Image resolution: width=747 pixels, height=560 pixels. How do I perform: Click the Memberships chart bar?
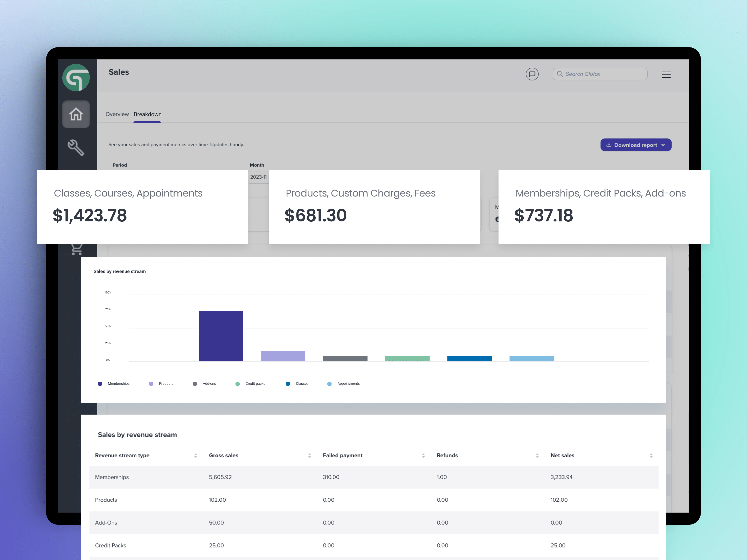point(221,336)
